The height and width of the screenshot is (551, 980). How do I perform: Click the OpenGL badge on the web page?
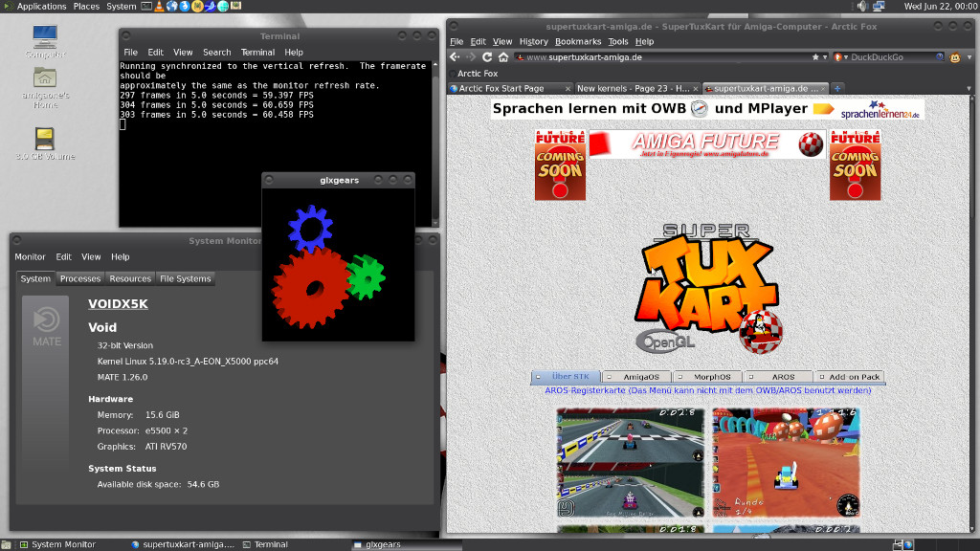(x=665, y=342)
